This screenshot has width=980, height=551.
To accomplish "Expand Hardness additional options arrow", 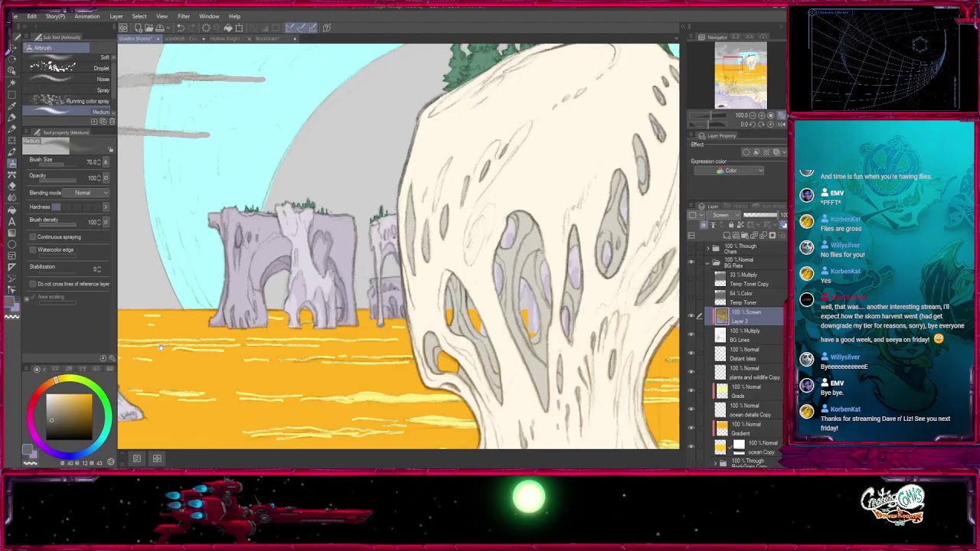I will tap(106, 207).
